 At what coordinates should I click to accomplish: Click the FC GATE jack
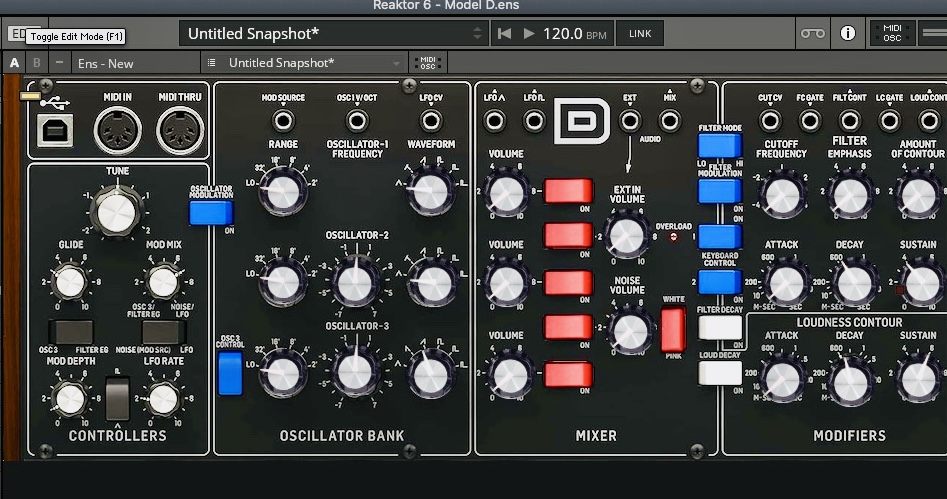(x=810, y=121)
